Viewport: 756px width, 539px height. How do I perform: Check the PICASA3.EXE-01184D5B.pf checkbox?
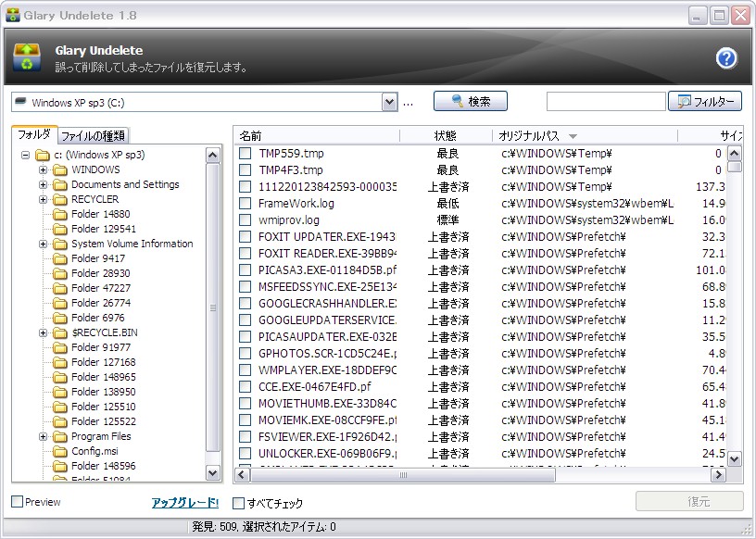coord(246,270)
